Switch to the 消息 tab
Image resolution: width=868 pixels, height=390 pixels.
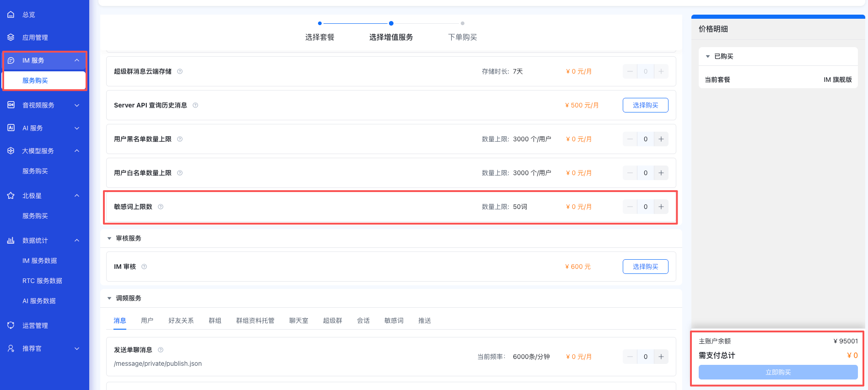[x=120, y=321]
